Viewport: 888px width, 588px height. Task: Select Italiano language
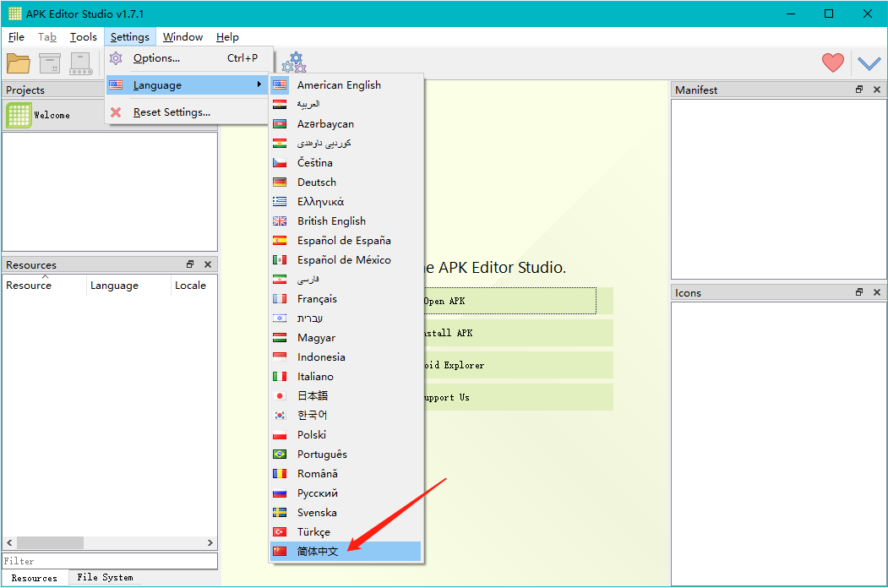[x=346, y=376]
